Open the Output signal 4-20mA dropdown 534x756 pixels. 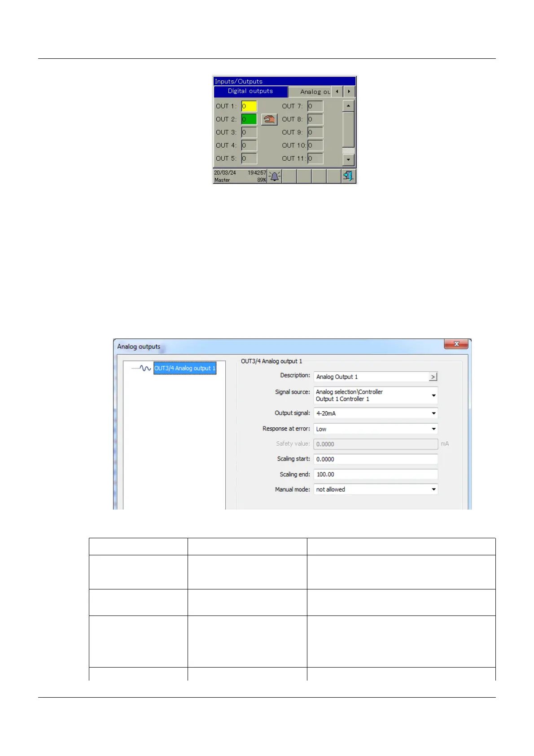point(376,413)
